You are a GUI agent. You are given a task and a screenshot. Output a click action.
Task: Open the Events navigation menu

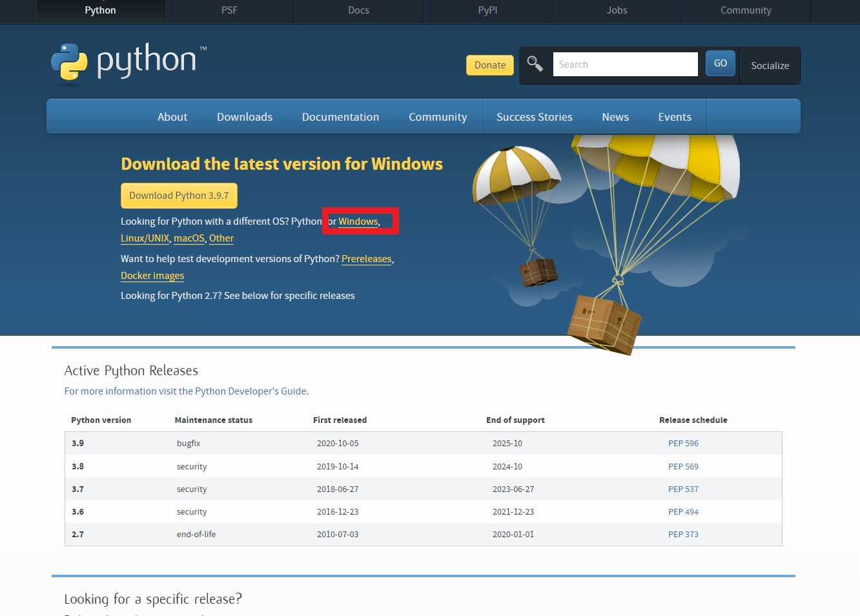point(675,117)
